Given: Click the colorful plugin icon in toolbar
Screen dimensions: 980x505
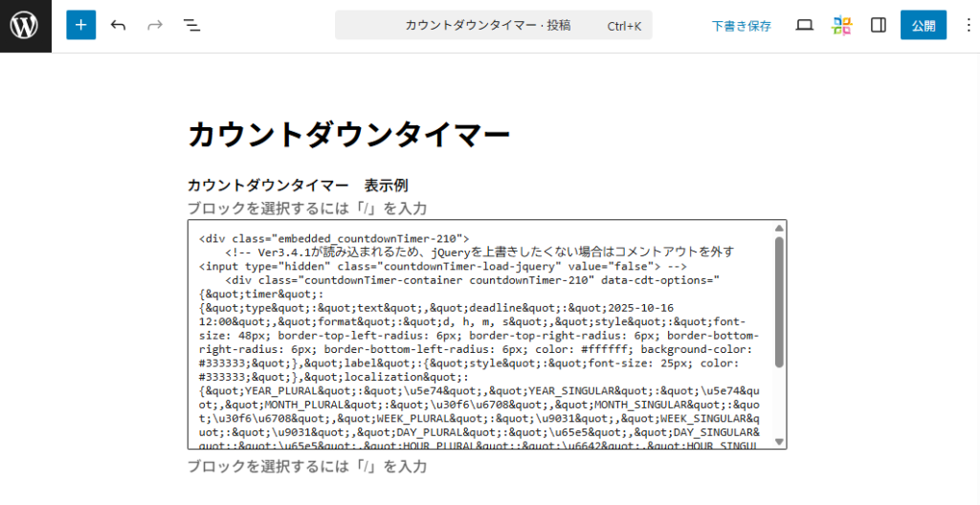Looking at the screenshot, I should [x=841, y=26].
